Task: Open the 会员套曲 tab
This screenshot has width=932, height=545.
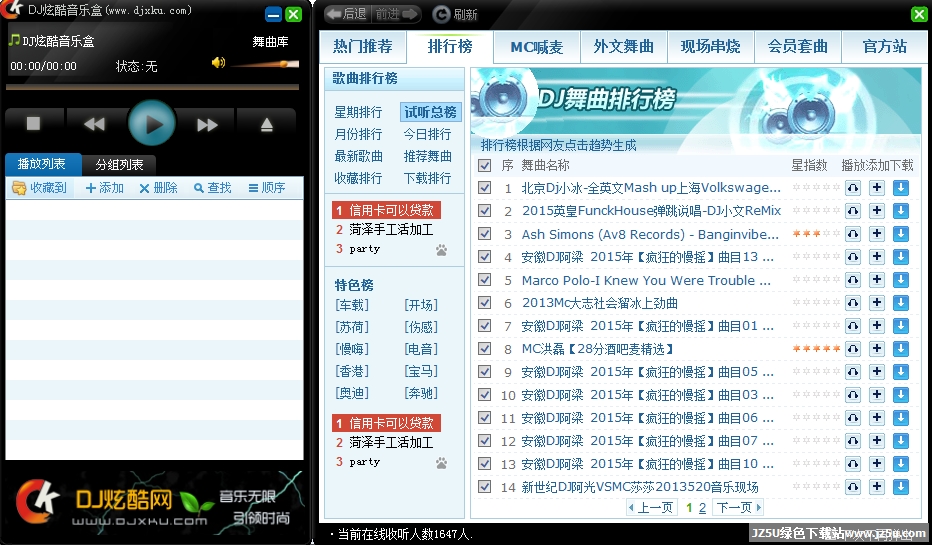Action: (798, 46)
